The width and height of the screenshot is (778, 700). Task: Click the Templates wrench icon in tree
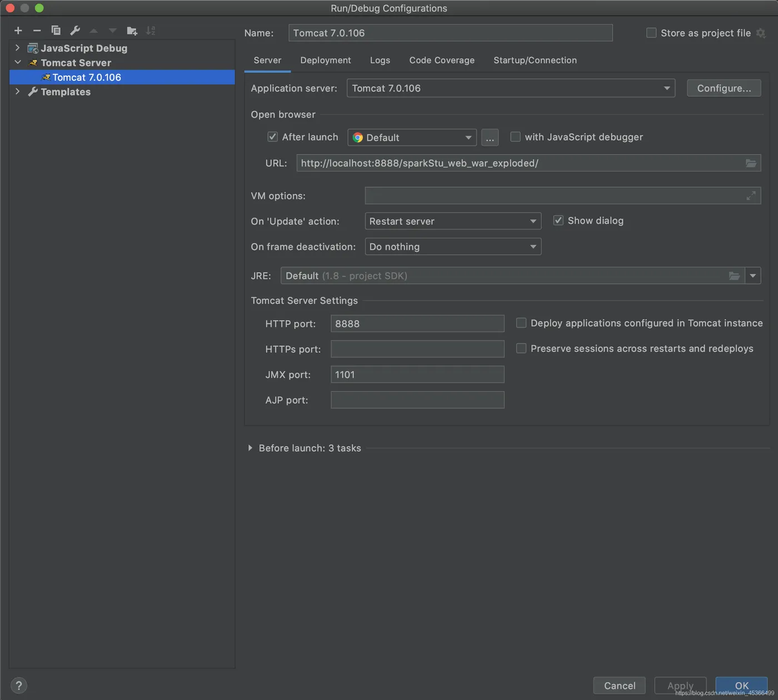coord(33,92)
